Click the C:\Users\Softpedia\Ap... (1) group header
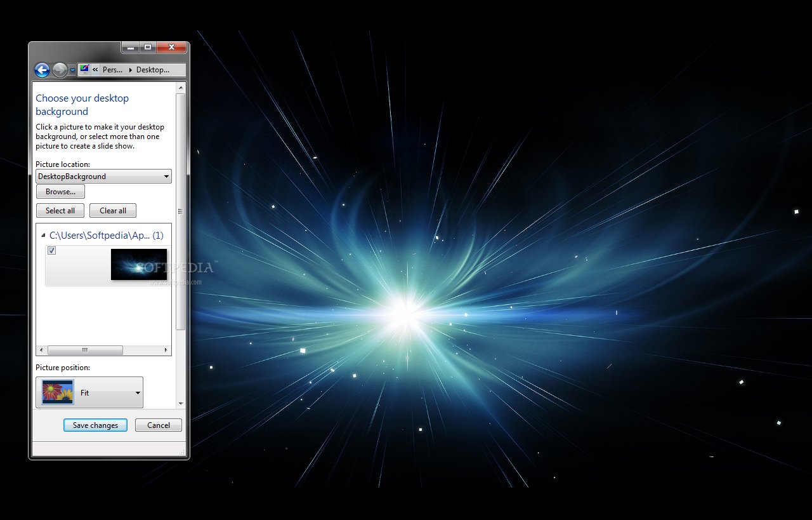This screenshot has width=812, height=520. click(x=106, y=236)
